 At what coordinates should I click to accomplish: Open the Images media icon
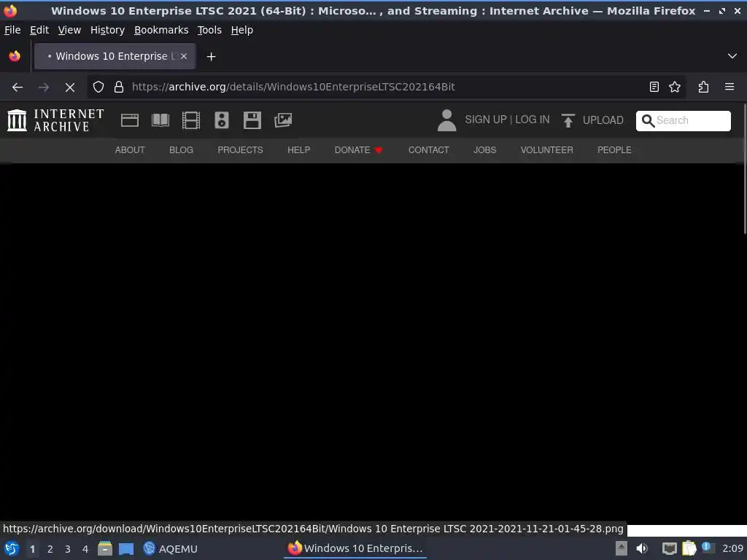pyautogui.click(x=283, y=120)
